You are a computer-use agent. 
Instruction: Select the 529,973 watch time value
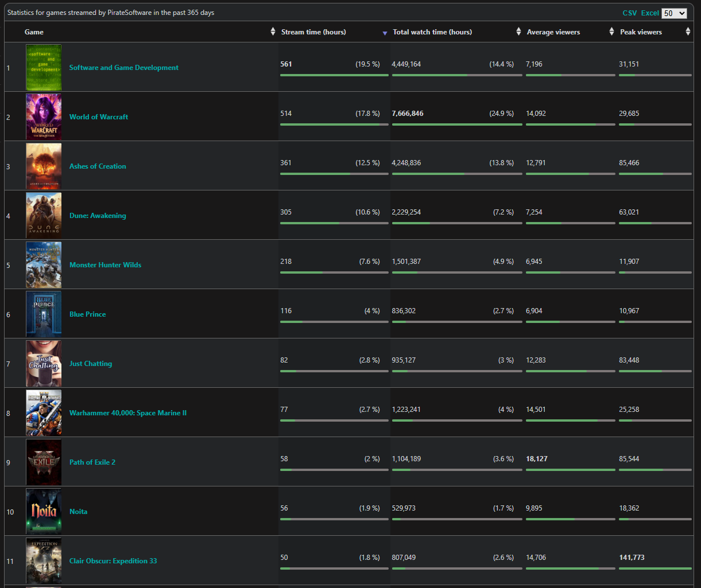click(404, 508)
